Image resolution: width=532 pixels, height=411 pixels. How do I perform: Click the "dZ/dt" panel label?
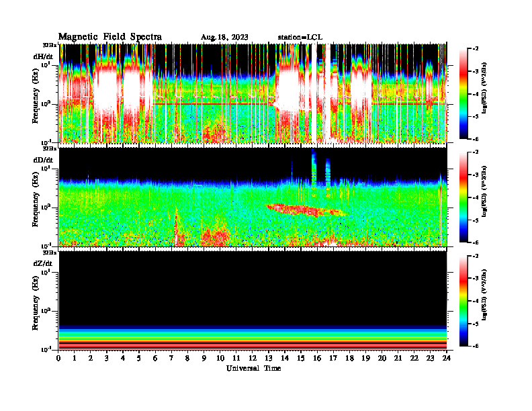pos(43,263)
